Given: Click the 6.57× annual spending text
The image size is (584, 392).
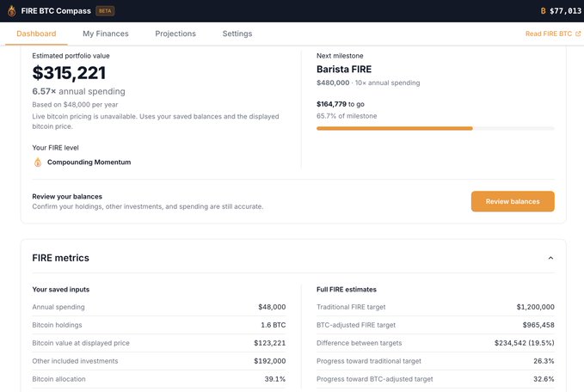Looking at the screenshot, I should (78, 91).
